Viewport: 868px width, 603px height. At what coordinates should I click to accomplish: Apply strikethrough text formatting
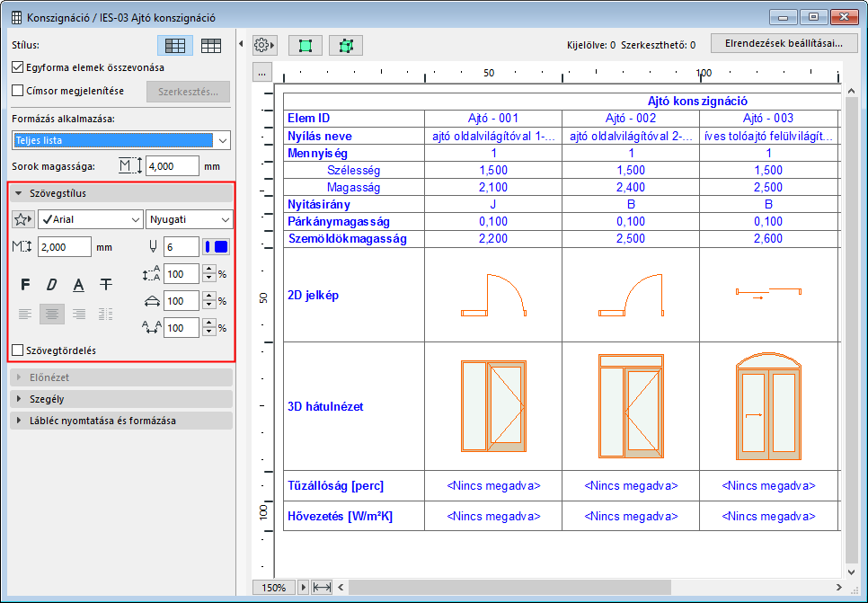click(x=106, y=285)
